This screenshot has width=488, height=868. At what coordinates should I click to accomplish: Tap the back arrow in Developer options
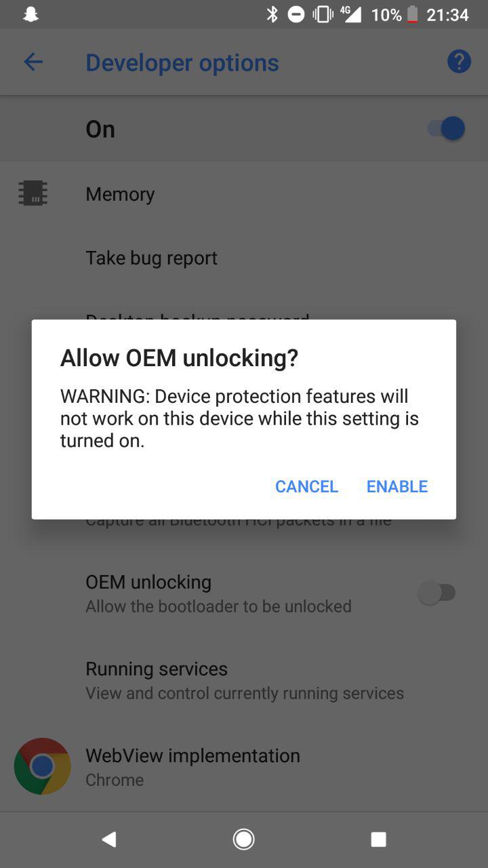pyautogui.click(x=33, y=62)
